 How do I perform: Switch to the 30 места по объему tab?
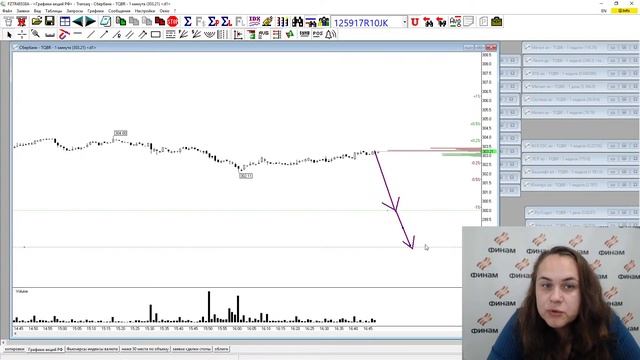(145, 349)
